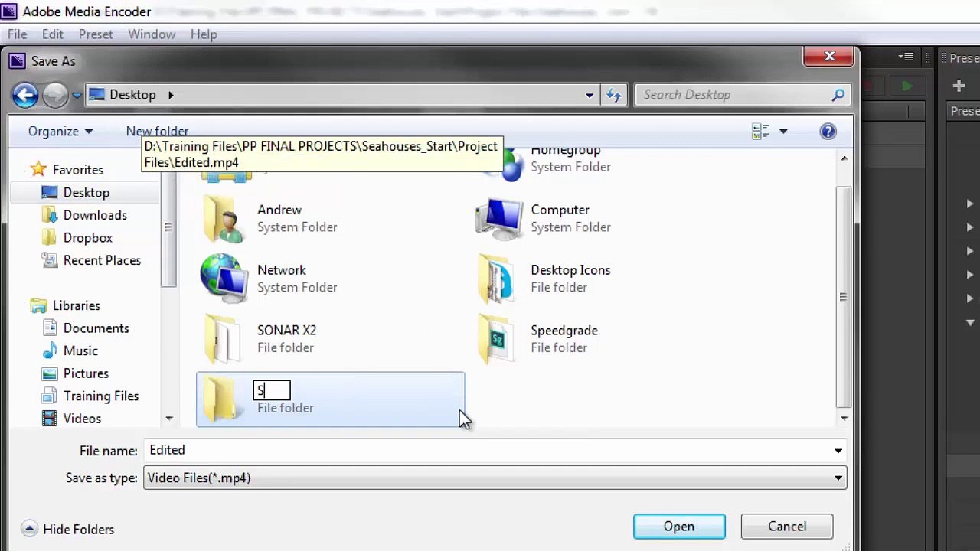Open the address bar history dropdown

[x=589, y=95]
